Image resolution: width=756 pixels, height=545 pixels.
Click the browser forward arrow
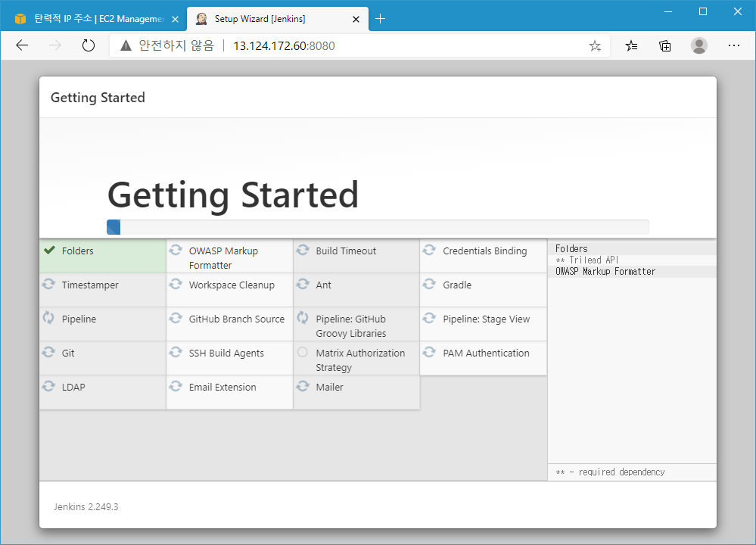[55, 46]
